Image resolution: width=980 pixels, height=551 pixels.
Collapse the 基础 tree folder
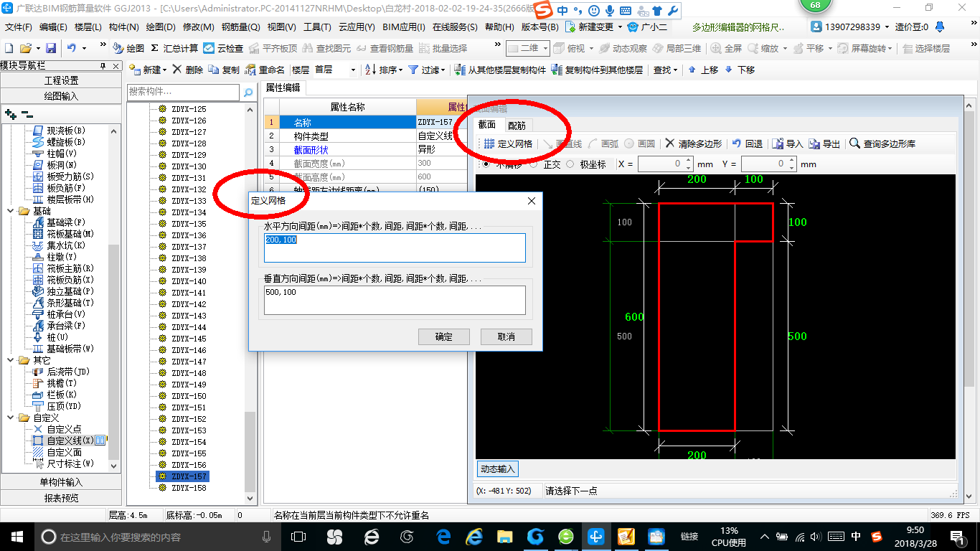pyautogui.click(x=11, y=211)
